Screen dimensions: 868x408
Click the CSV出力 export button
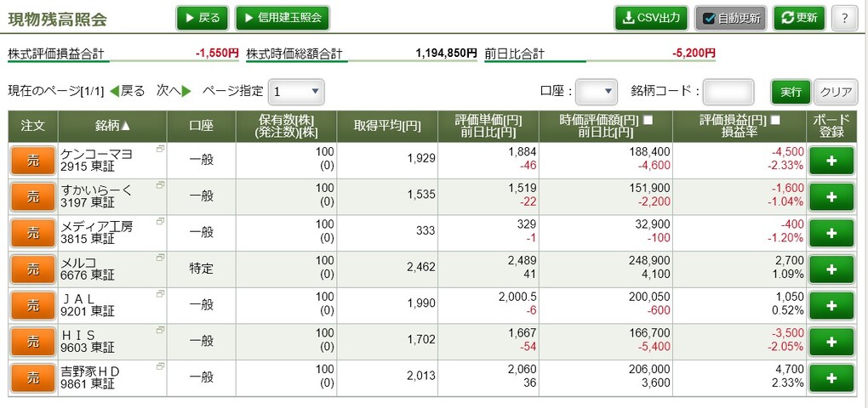pyautogui.click(x=651, y=18)
